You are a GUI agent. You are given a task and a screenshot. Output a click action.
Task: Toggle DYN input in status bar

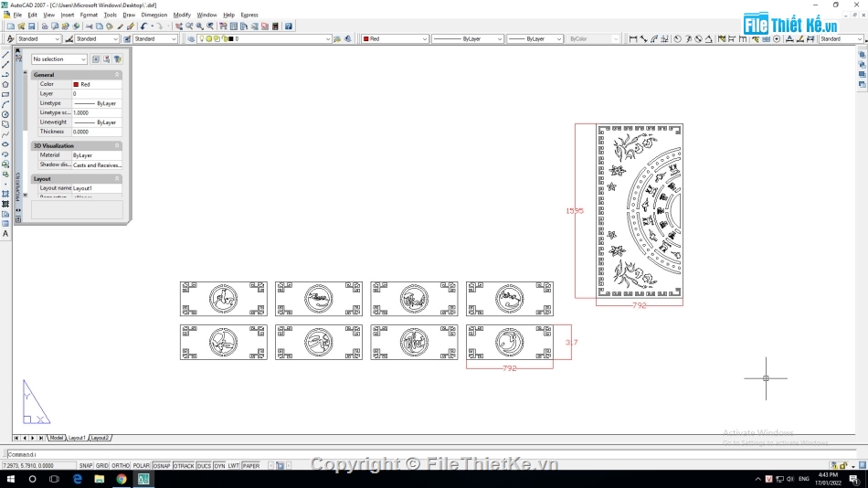pos(220,466)
